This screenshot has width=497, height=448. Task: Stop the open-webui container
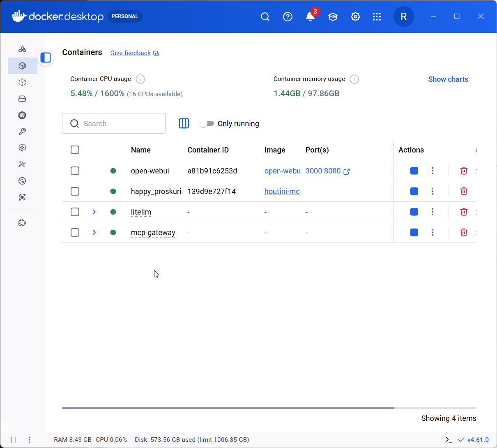414,171
